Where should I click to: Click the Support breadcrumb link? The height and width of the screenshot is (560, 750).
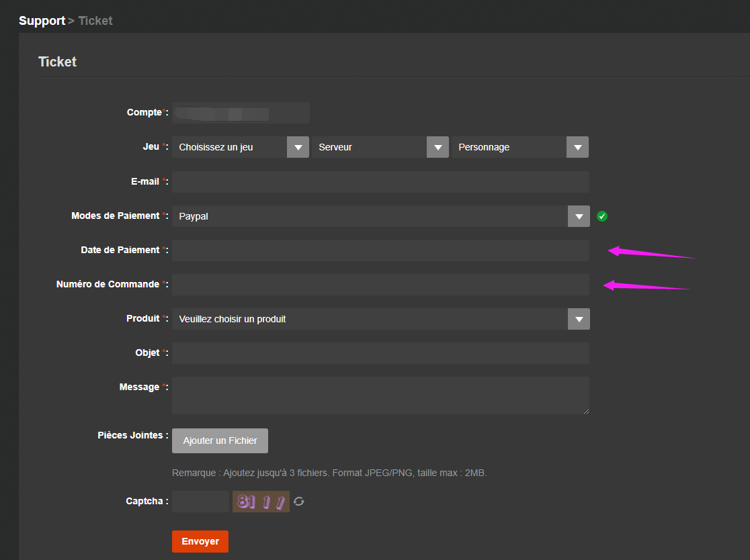(42, 21)
